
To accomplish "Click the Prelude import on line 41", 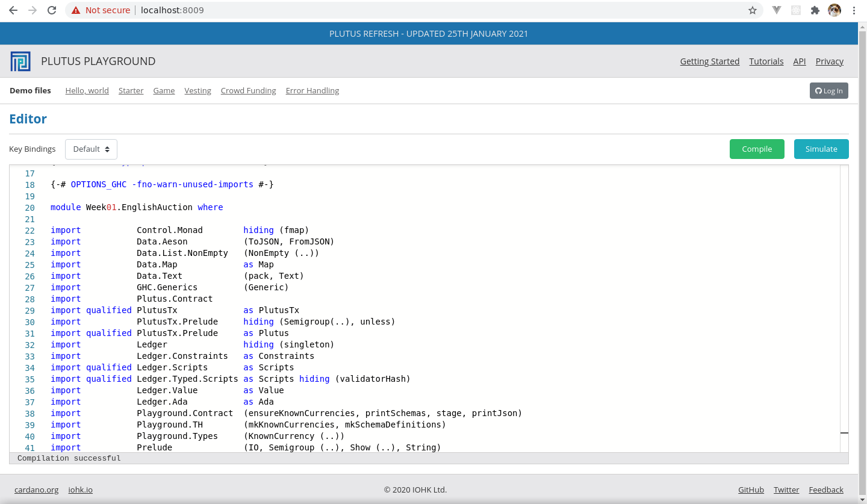I will tap(246, 447).
